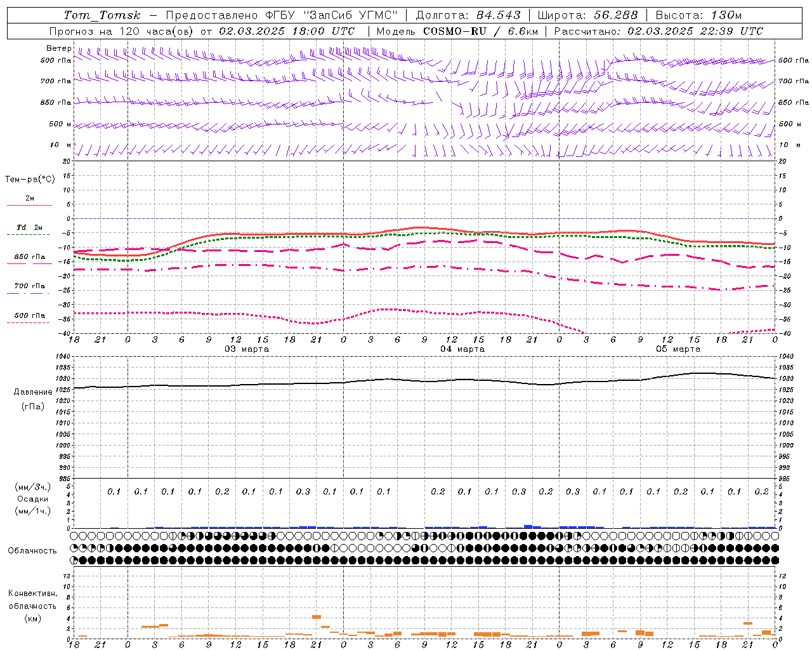Click the Долгота: 84.543 header field
The height and width of the screenshot is (650, 812).
tap(468, 15)
